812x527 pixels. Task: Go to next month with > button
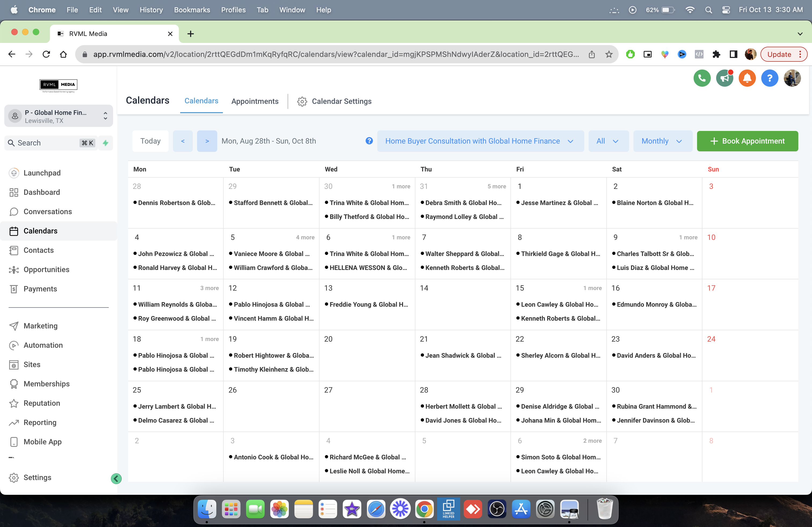207,141
